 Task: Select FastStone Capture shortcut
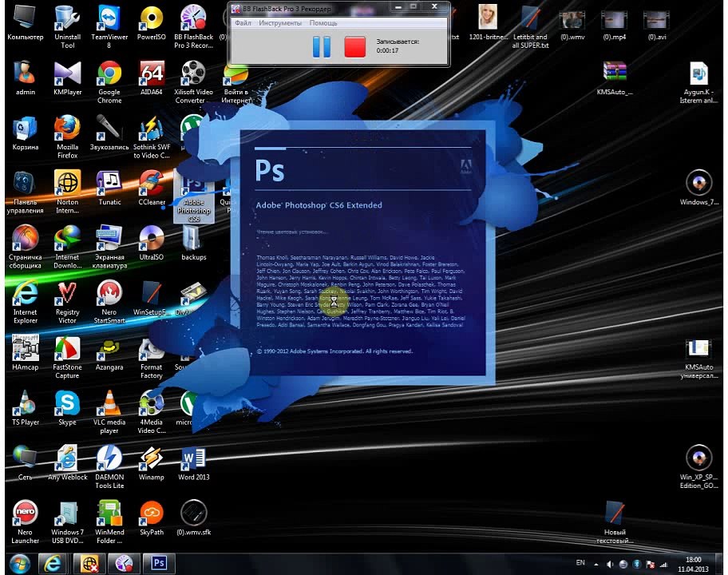[67, 357]
